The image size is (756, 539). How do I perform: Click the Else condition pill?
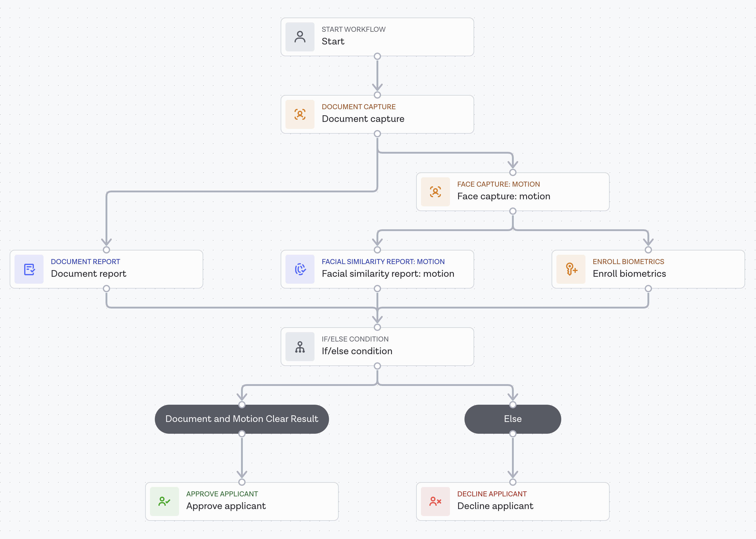point(513,419)
